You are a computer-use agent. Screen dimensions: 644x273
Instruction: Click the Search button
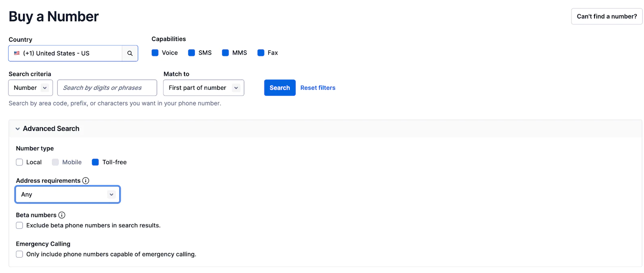[x=280, y=88]
